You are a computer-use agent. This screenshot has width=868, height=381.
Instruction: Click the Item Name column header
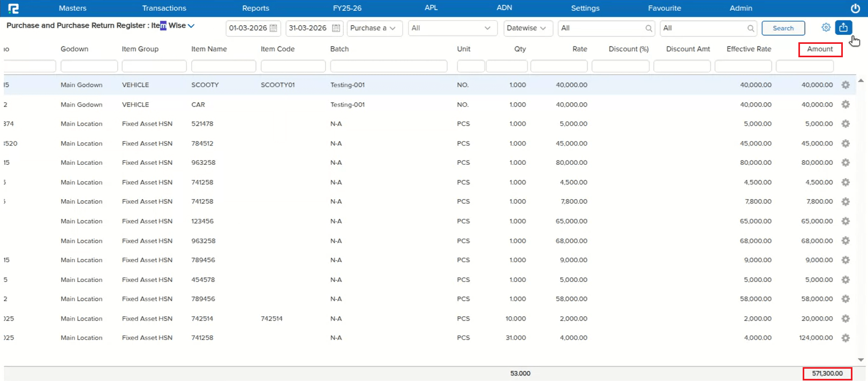click(209, 49)
